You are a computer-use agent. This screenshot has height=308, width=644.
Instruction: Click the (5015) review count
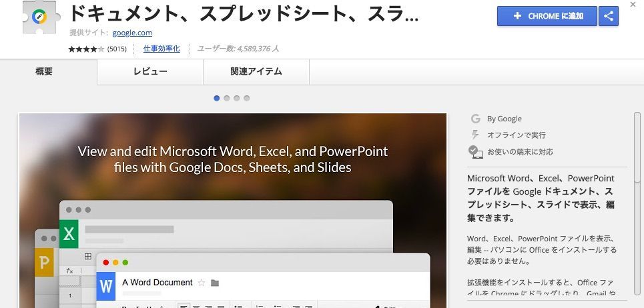(117, 49)
